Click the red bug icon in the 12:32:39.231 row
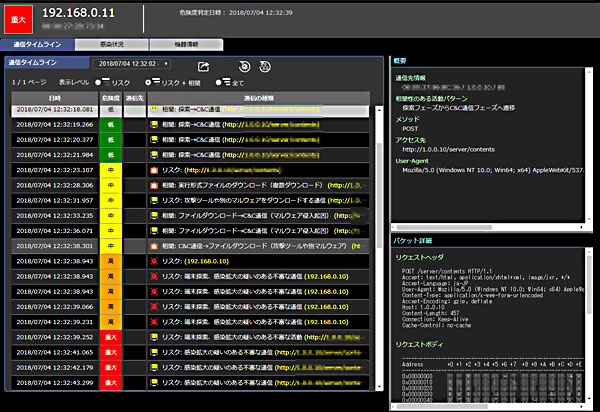The image size is (600, 412). 154,322
